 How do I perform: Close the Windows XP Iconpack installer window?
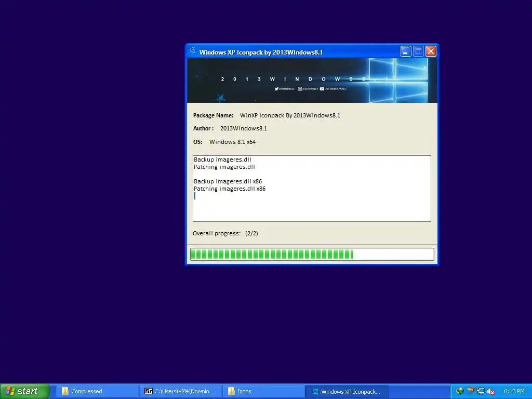coord(431,51)
